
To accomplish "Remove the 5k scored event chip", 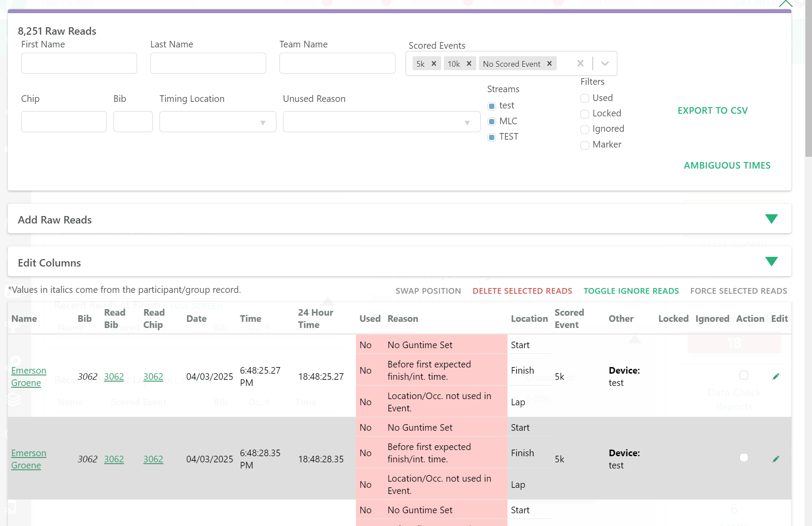I will [x=434, y=64].
